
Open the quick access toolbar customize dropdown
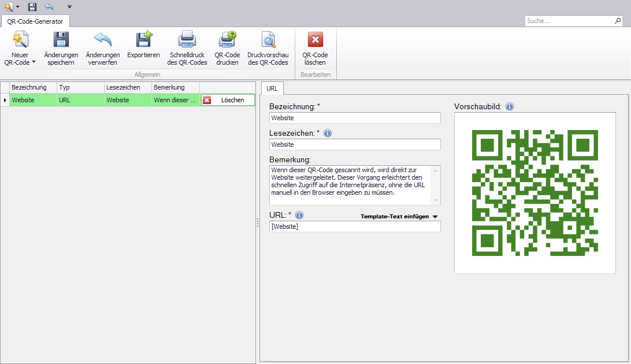(69, 7)
